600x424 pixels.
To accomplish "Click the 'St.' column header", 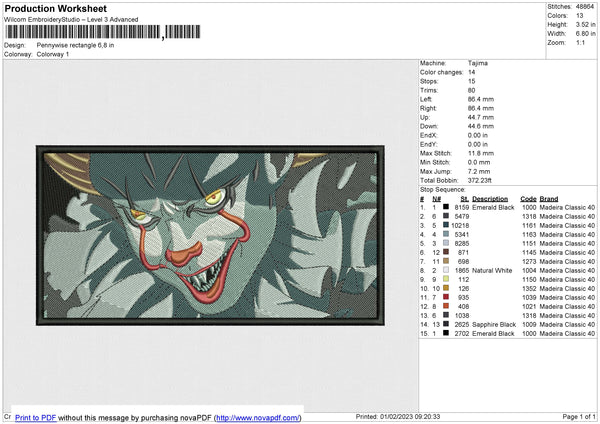I will [465, 199].
